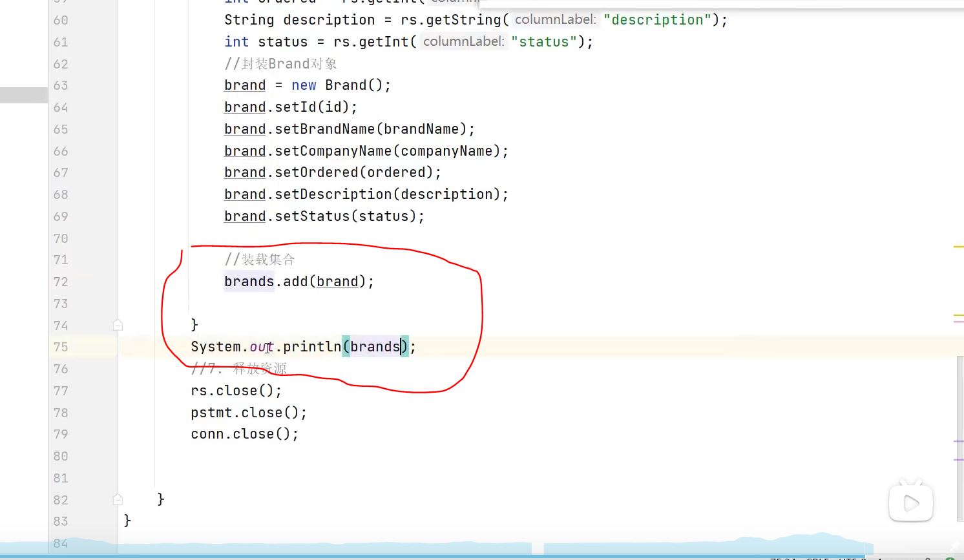Click setOrdered(ordered) call
The height and width of the screenshot is (560, 964).
click(354, 172)
